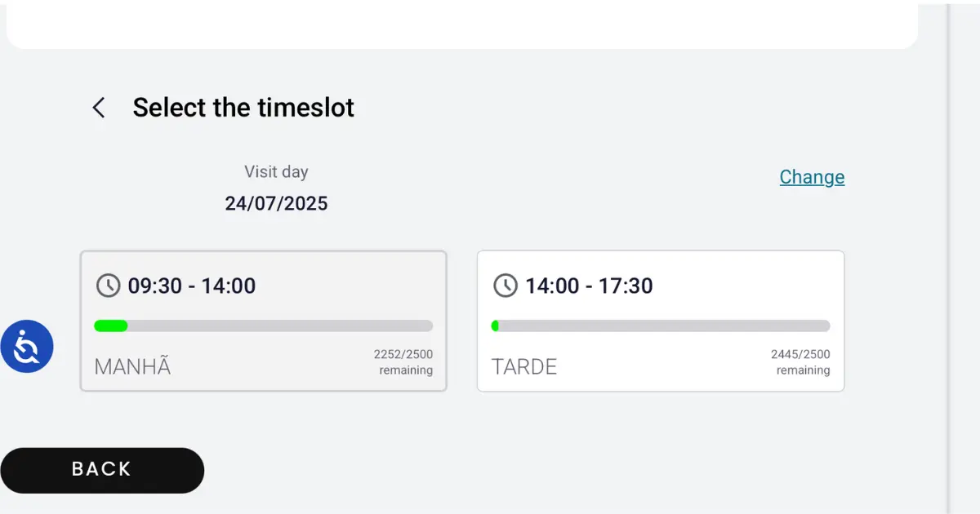Click the afternoon slot availability progress bar
The height and width of the screenshot is (514, 980).
(x=661, y=326)
